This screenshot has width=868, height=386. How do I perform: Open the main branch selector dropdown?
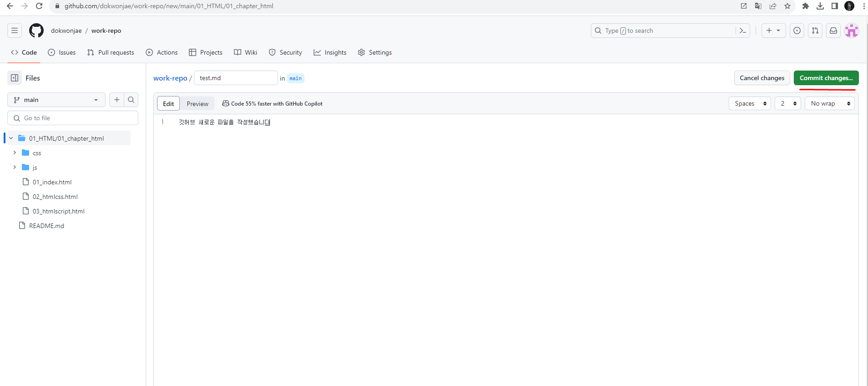coord(56,100)
